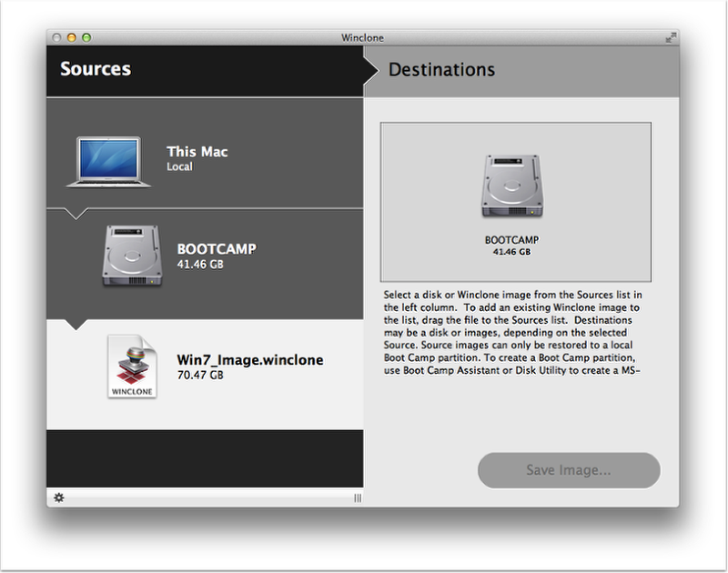Select the Destinations header tab
Image resolution: width=728 pixels, height=573 pixels.
point(442,70)
